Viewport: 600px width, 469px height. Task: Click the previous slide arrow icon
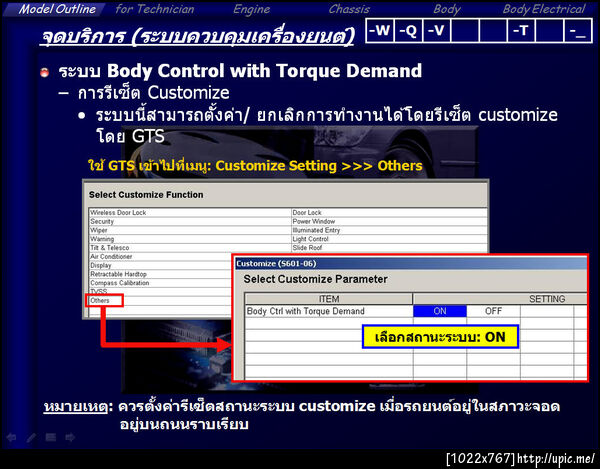pyautogui.click(x=11, y=437)
